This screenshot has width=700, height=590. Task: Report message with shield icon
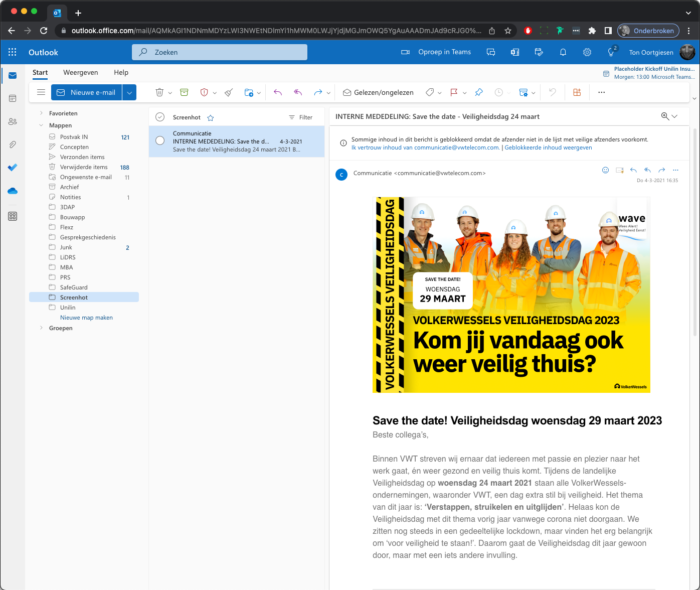pos(204,92)
